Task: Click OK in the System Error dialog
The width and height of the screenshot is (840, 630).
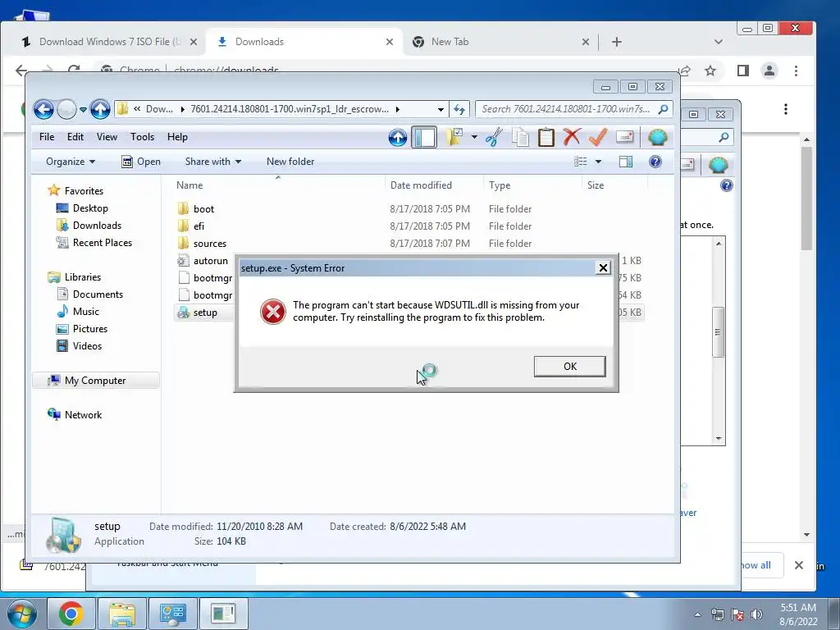Action: [x=569, y=367]
